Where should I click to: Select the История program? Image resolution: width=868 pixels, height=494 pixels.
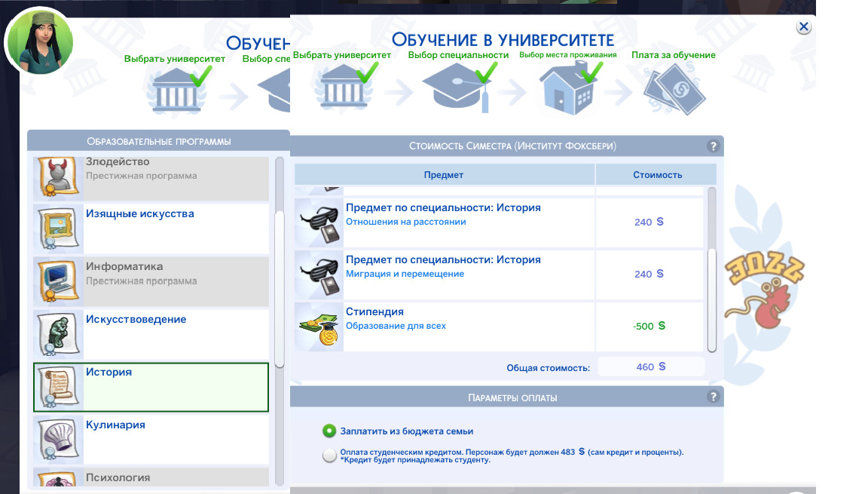pos(151,387)
